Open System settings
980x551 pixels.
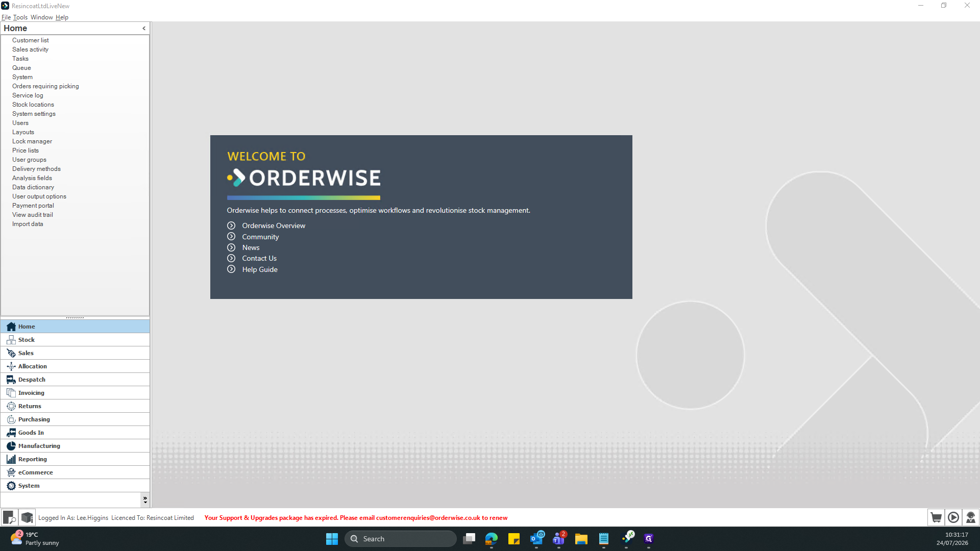click(34, 114)
